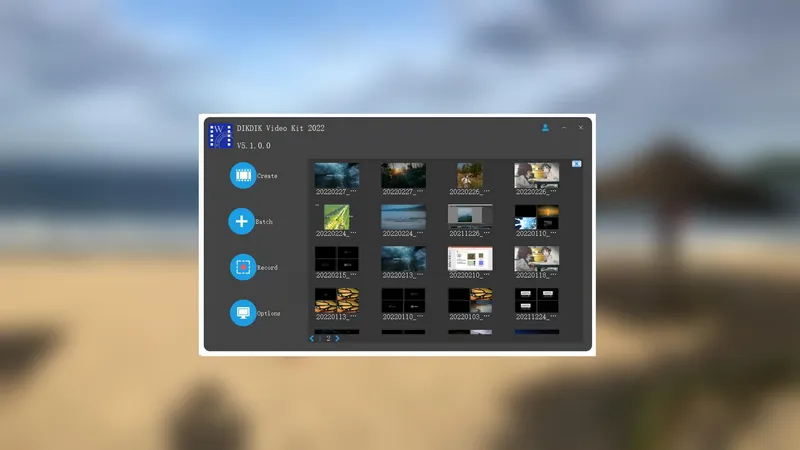Screen dimensions: 800x450
Task: Click the DIKDIK Video Kit logo
Action: pos(220,135)
